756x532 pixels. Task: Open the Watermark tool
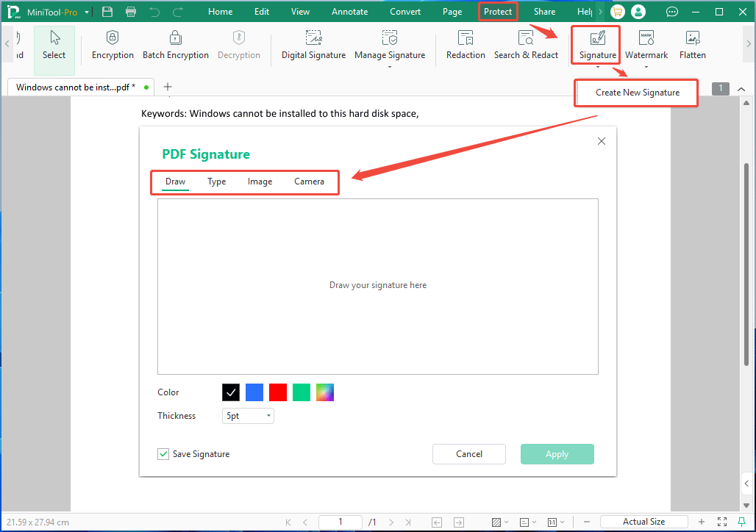coord(646,46)
